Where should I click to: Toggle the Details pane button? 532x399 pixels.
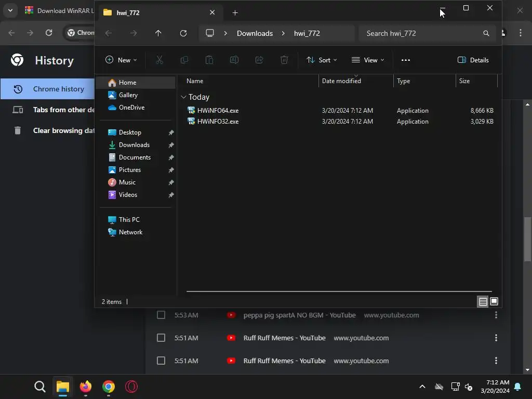(x=473, y=60)
